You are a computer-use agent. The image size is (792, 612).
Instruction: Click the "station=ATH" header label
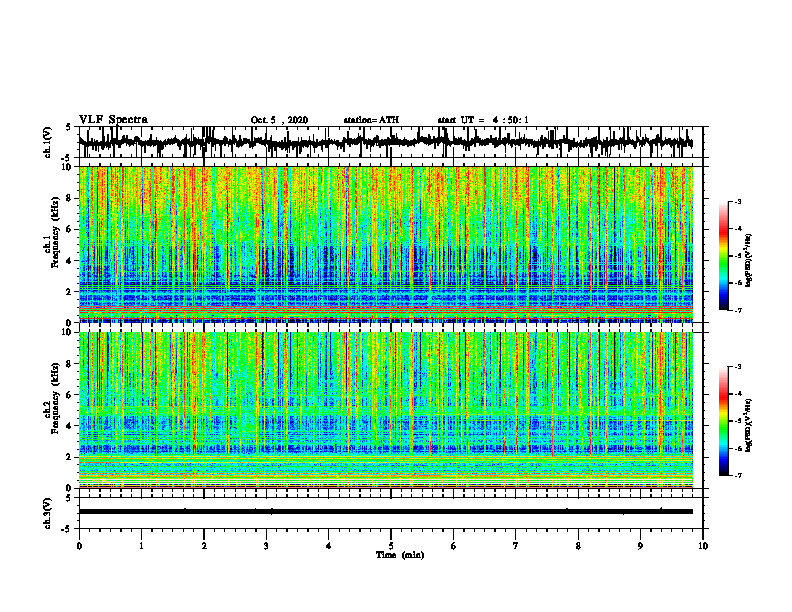(x=371, y=120)
